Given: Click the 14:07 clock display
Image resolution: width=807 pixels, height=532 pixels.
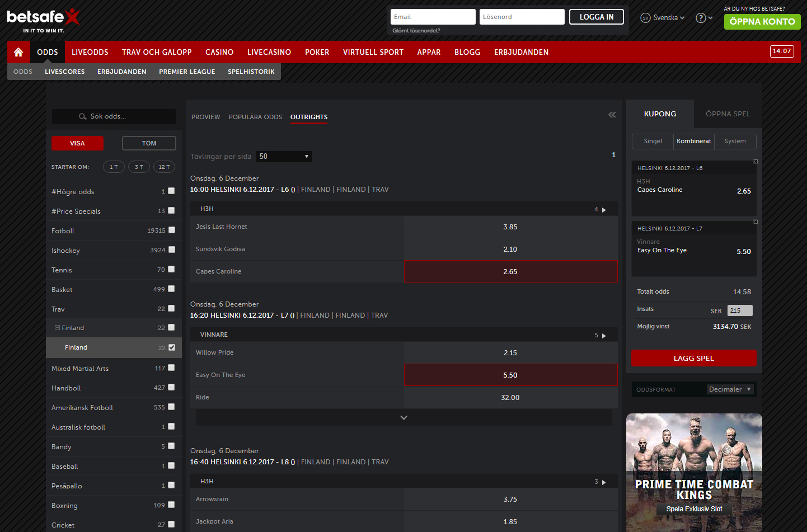Looking at the screenshot, I should pos(782,50).
